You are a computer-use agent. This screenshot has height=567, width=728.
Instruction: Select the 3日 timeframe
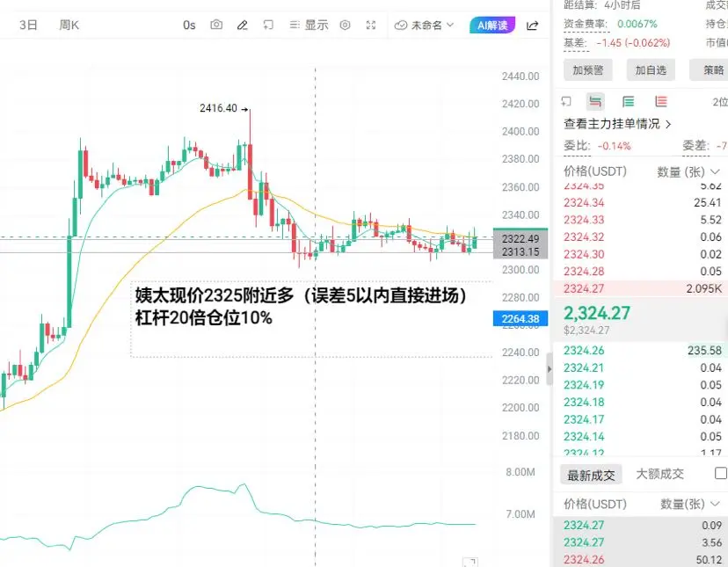[28, 25]
